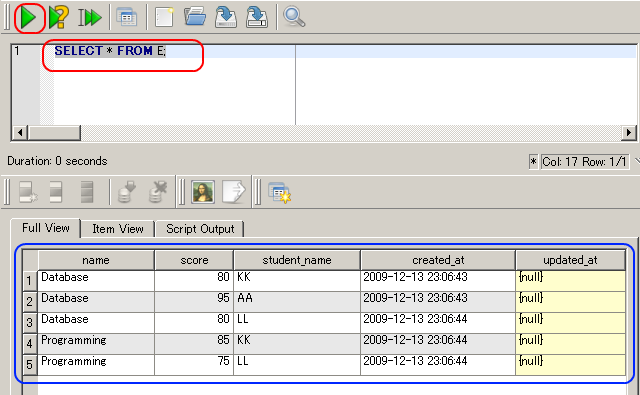Viewport: 640px width, 395px height.
Task: Click the score cell showing 95
Action: tap(194, 302)
